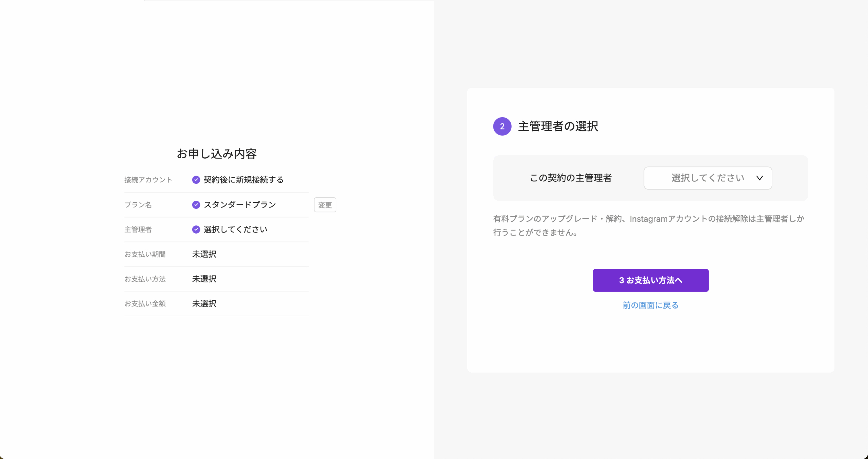Click check icon beside 主管理者 選択してください

coord(196,229)
